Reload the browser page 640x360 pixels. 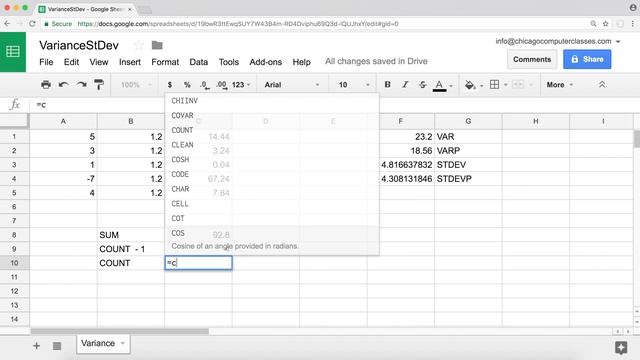[32, 24]
